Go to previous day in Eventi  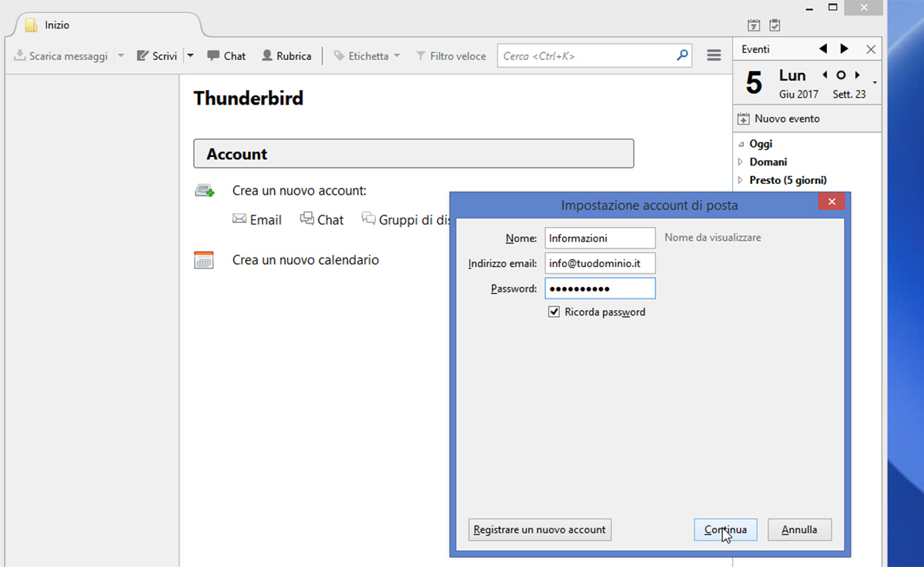(x=823, y=48)
